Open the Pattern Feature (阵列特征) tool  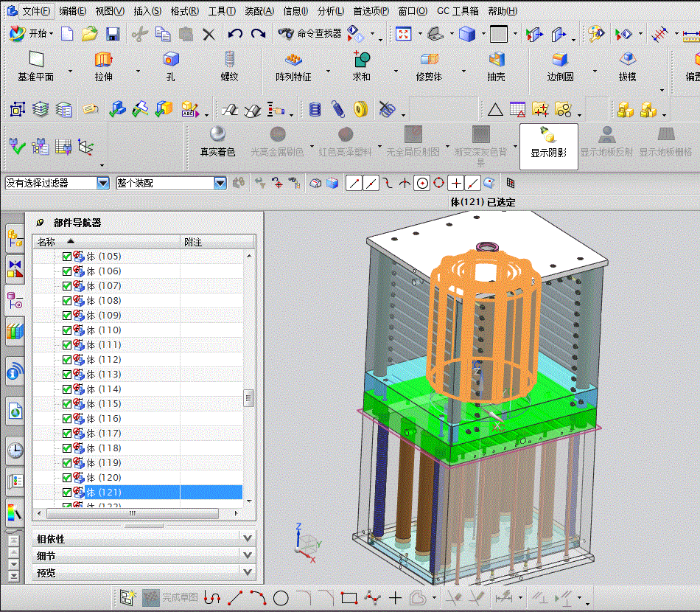[293, 60]
